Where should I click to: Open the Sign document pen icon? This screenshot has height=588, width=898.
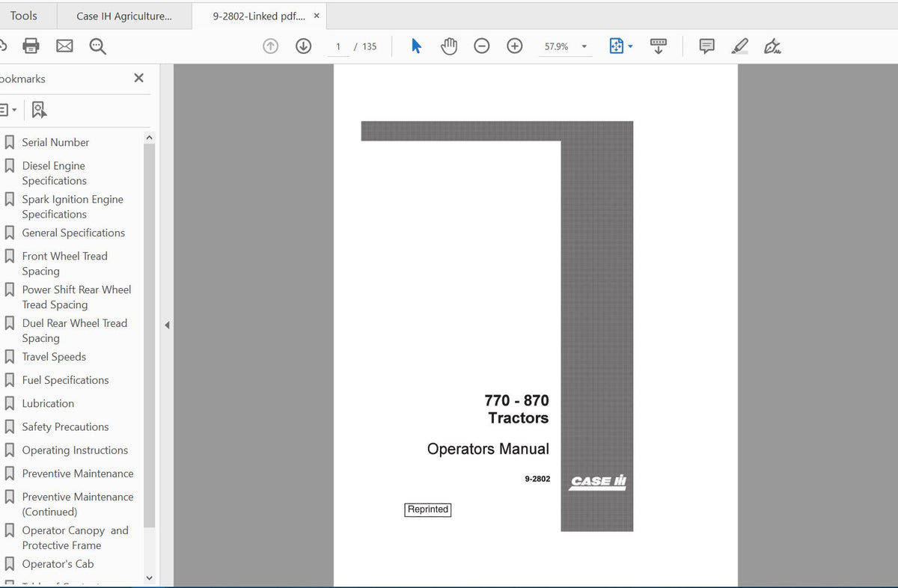772,46
